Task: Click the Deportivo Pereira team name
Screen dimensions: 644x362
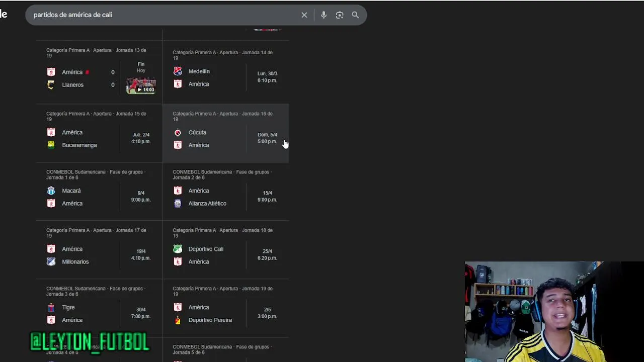Action: pyautogui.click(x=210, y=320)
